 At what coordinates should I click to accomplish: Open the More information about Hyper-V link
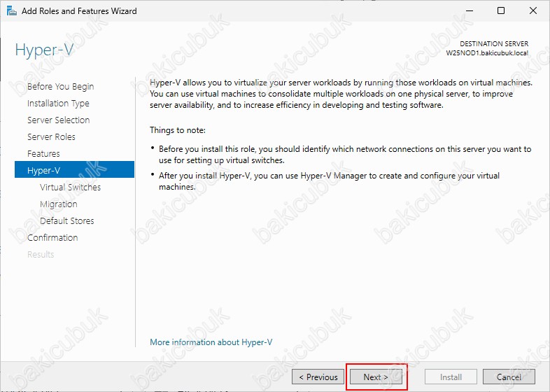coord(211,342)
